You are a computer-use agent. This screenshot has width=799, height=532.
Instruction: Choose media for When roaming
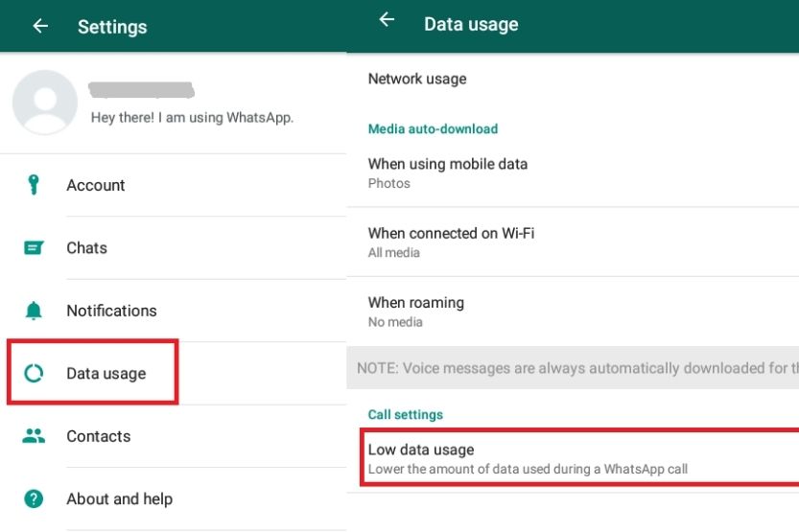click(573, 312)
